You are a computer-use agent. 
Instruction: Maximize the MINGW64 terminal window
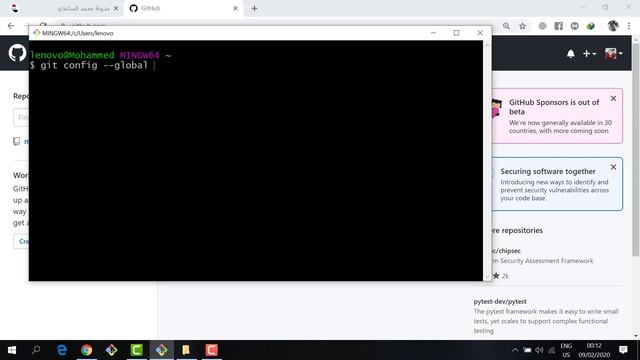[x=456, y=33]
